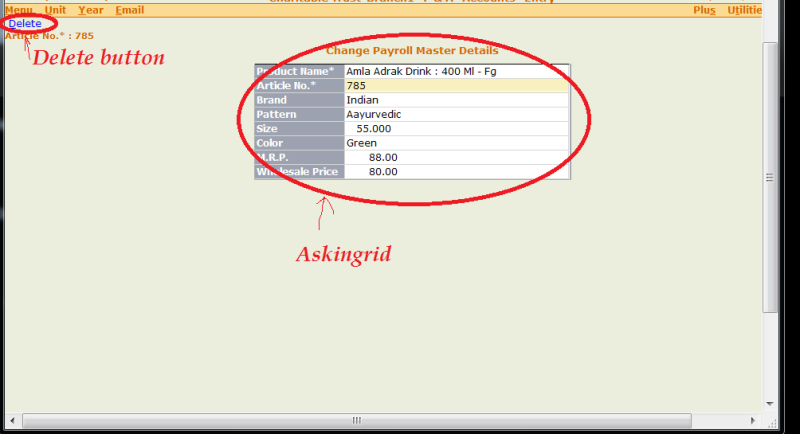The height and width of the screenshot is (434, 800).
Task: Click the Product Name value field
Action: coord(457,71)
